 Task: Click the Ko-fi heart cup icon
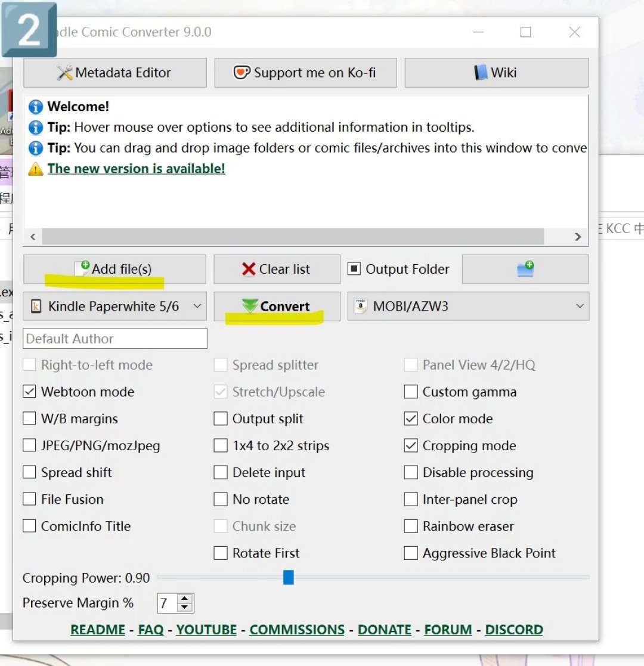click(241, 73)
